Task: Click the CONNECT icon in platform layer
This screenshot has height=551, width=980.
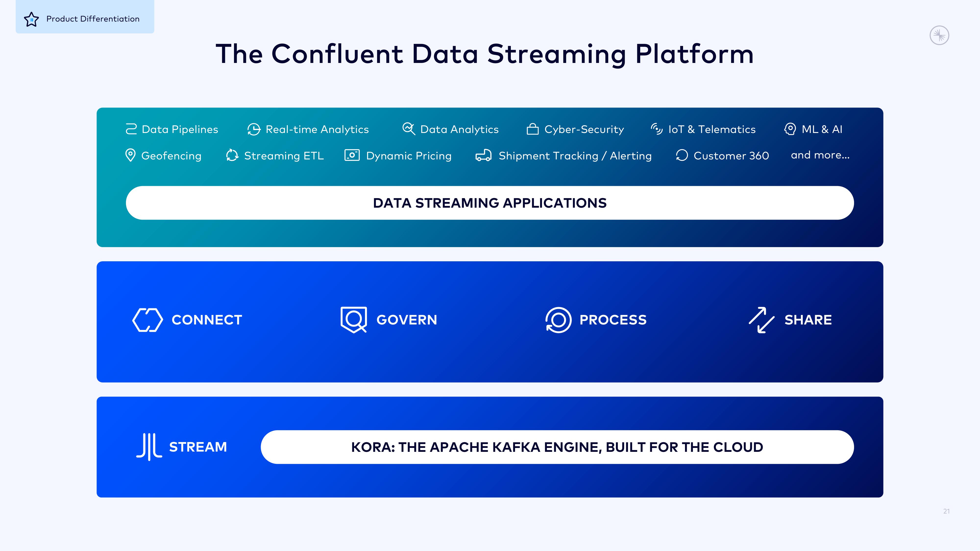Action: point(148,320)
